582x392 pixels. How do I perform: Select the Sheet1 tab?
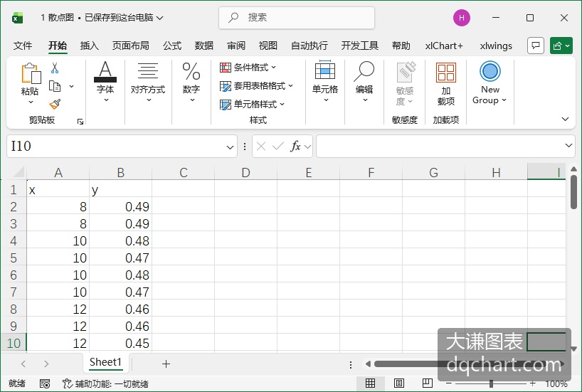coord(105,362)
